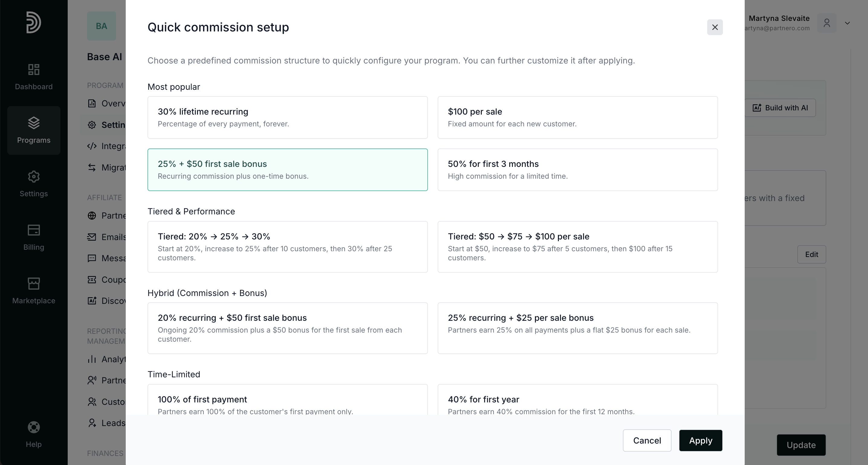The height and width of the screenshot is (465, 868).
Task: Select the 30% lifetime recurring option
Action: coord(287,117)
